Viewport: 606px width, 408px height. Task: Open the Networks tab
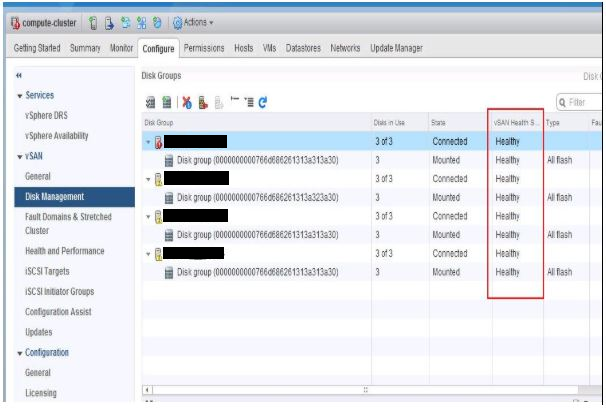[345, 48]
